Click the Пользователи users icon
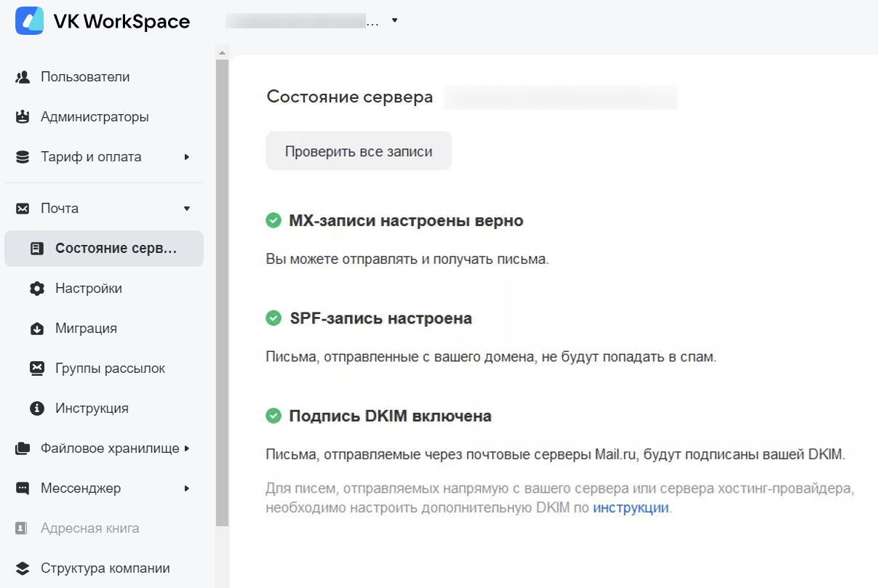Screen dimensions: 878x588 pyautogui.click(x=23, y=77)
